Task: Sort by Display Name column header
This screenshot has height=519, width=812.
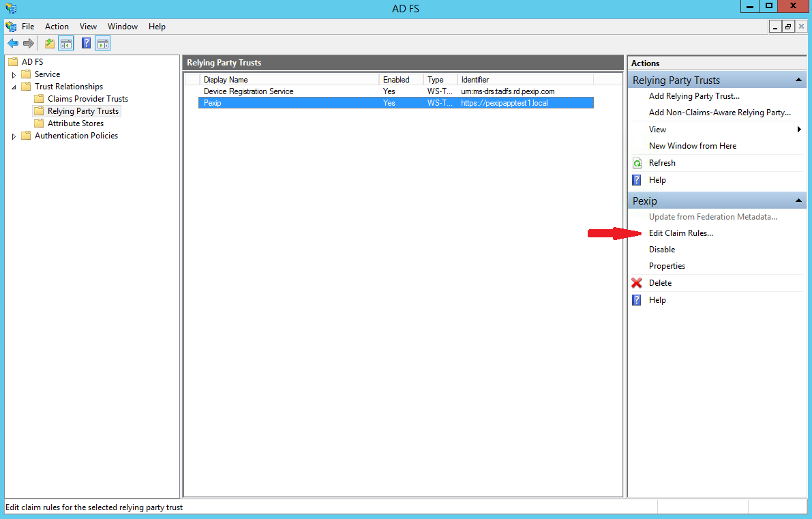Action: tap(286, 80)
